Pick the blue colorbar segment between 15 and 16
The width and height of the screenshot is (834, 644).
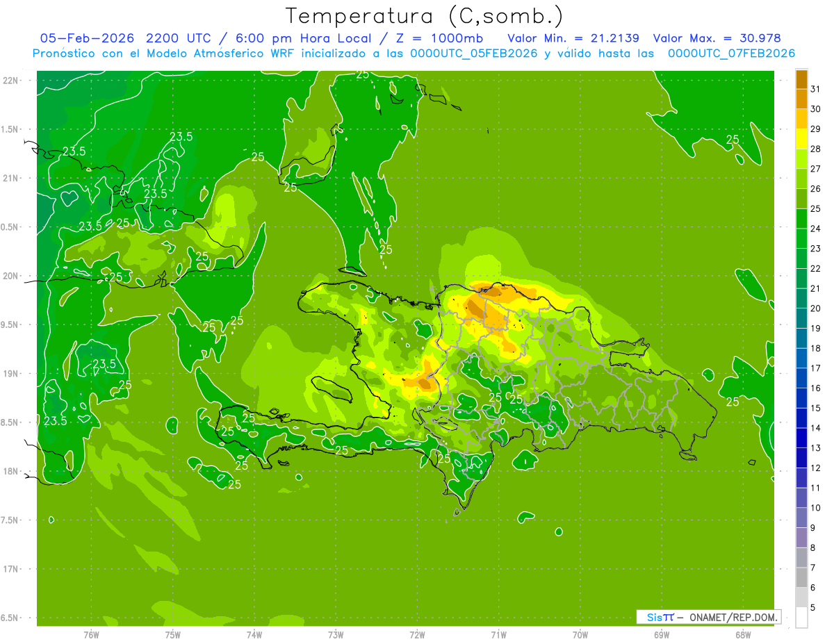coord(801,398)
